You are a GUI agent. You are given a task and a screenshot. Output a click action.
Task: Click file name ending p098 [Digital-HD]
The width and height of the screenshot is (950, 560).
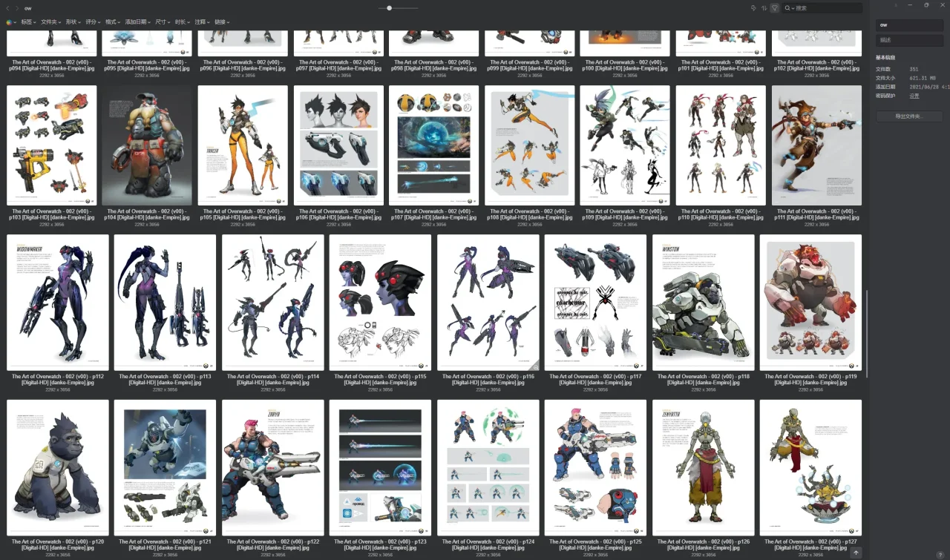click(434, 65)
